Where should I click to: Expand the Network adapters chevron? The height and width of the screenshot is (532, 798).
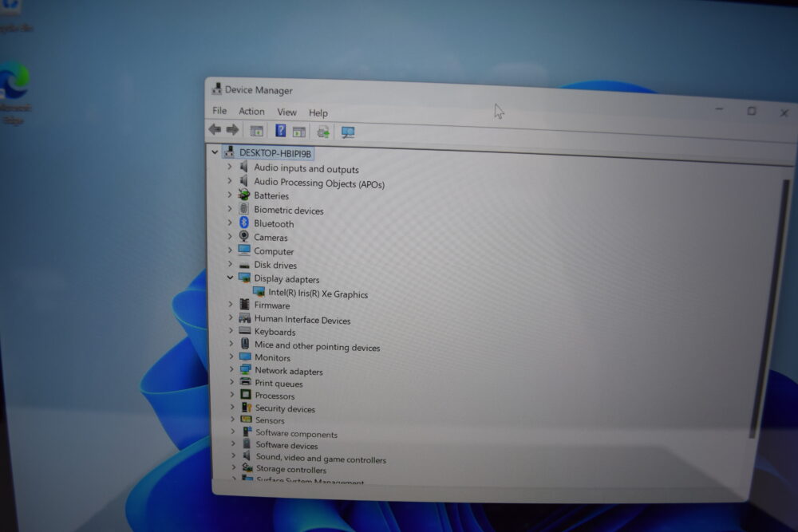(231, 368)
